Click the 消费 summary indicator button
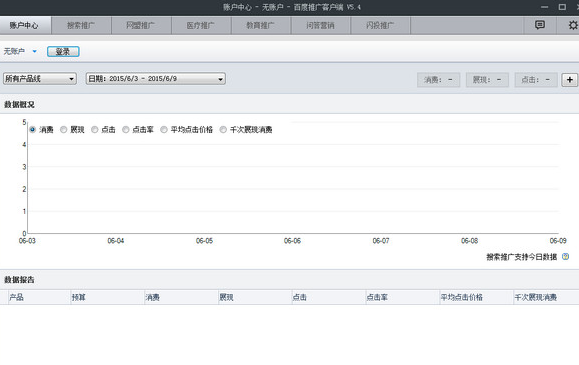579x365 pixels. [x=439, y=80]
